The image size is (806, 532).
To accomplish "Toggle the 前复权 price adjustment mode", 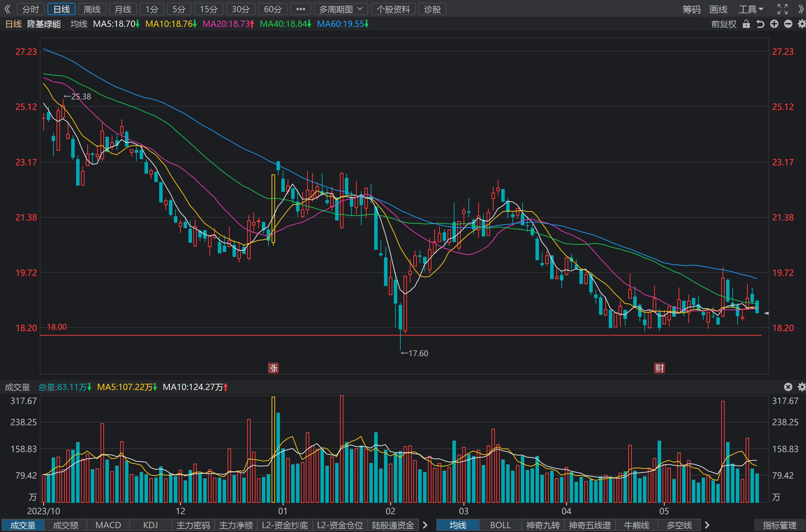I will click(724, 24).
